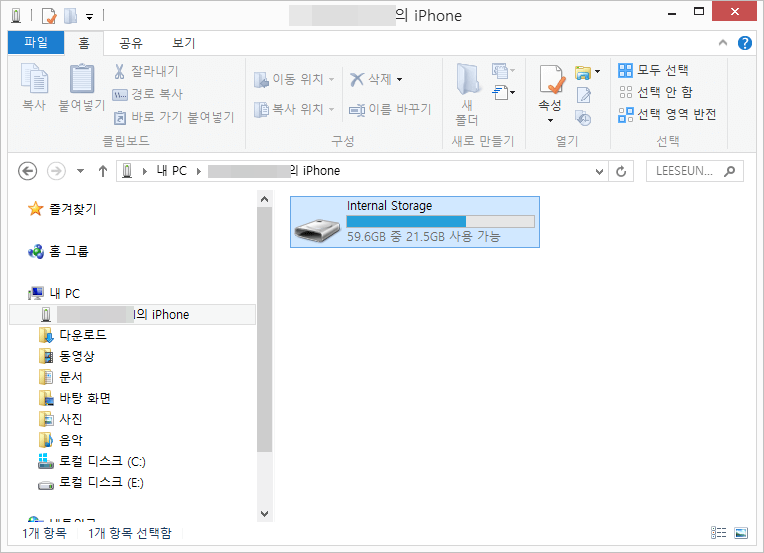Click the History icon in 열기 group
This screenshot has height=553, width=764.
[583, 118]
